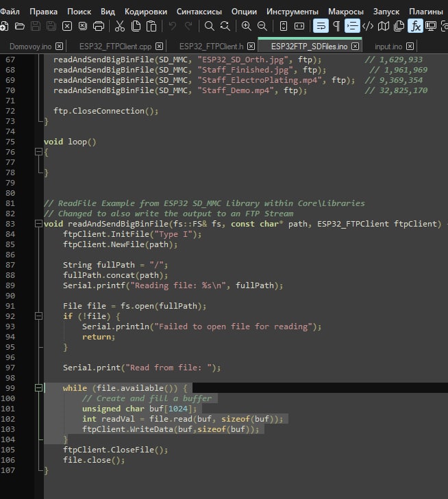Screen dimensions: 448x499
Task: Cut selection with the scissors icon
Action: (119, 26)
